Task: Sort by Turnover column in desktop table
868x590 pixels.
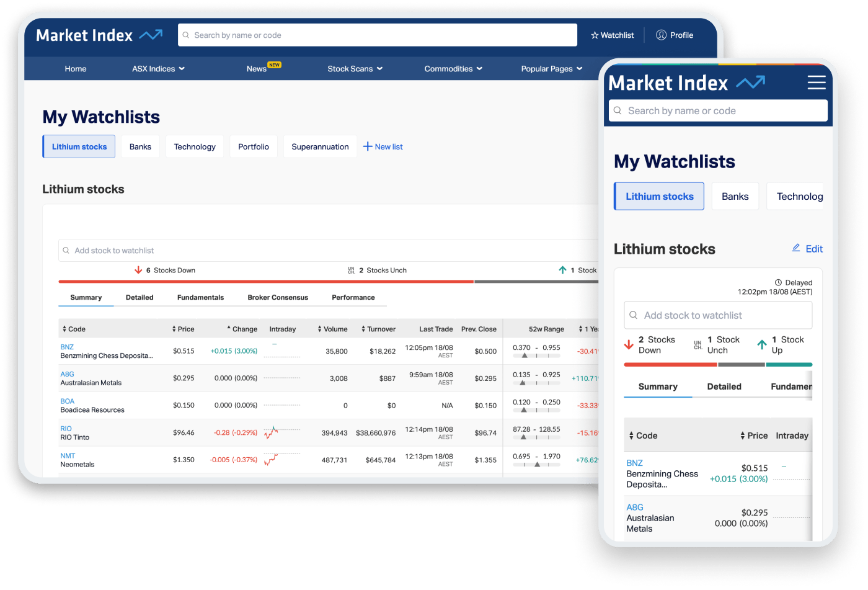Action: pyautogui.click(x=378, y=329)
